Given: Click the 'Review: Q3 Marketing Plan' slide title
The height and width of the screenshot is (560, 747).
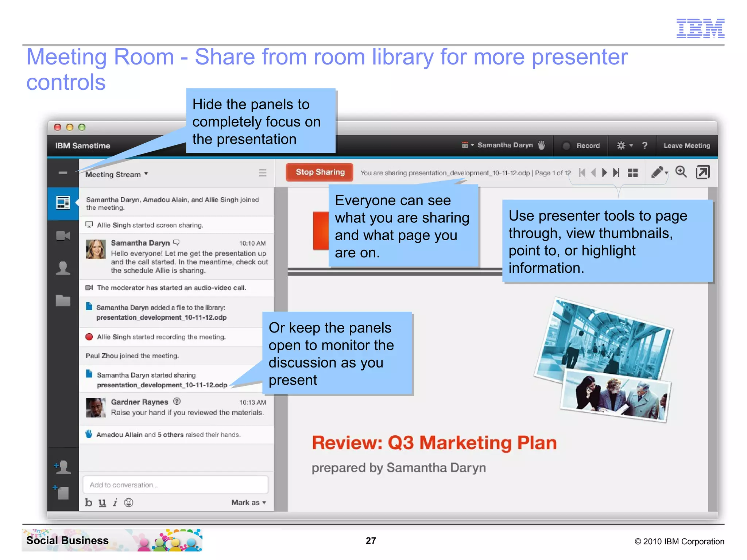Looking at the screenshot, I should pyautogui.click(x=434, y=443).
